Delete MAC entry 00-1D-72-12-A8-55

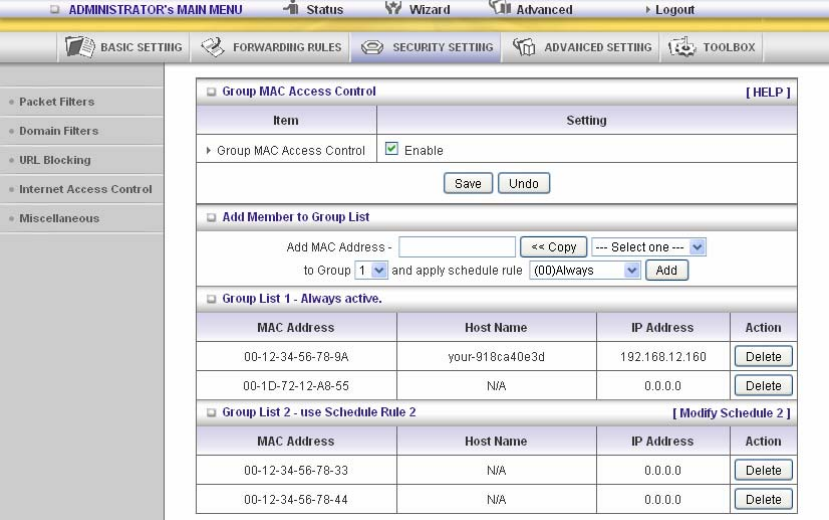(x=763, y=386)
